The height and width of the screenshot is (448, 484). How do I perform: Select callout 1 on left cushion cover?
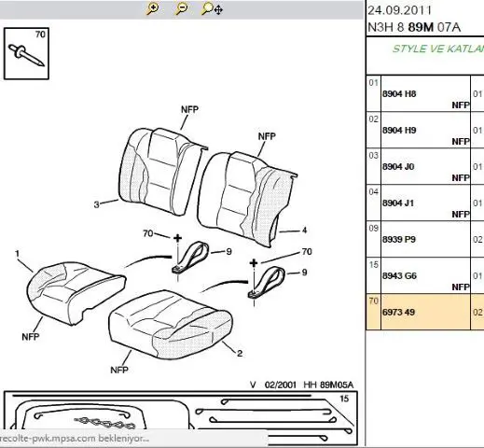click(x=17, y=254)
